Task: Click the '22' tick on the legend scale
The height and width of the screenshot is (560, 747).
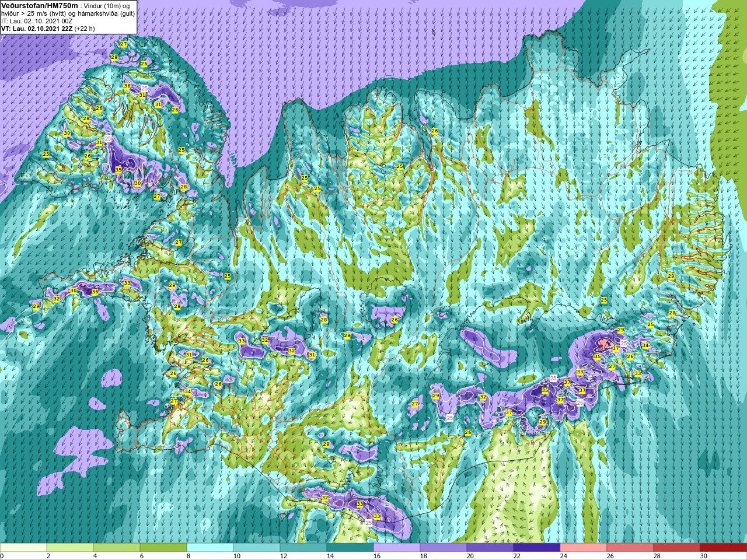Action: tap(516, 556)
